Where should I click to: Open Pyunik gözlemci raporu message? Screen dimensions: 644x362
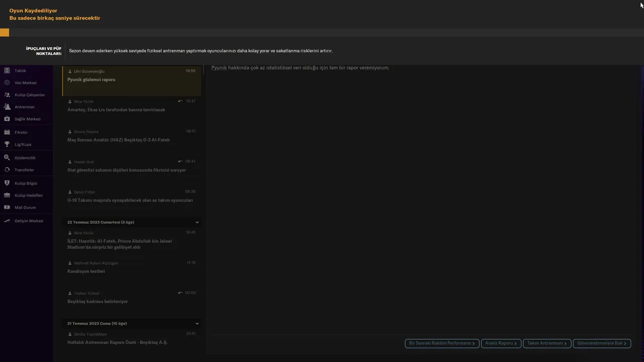132,81
